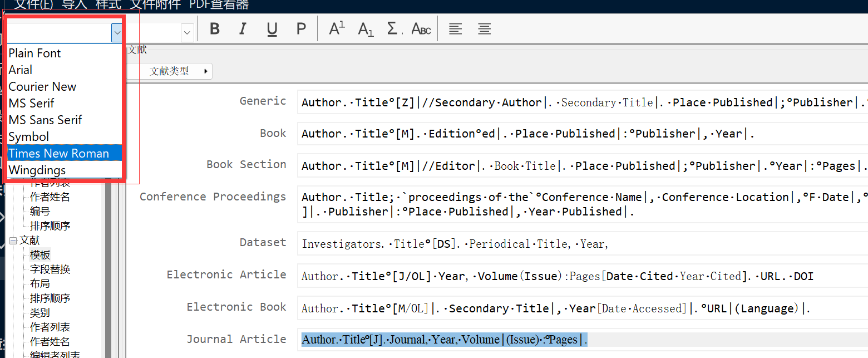Open the 导入 menu
868x358 pixels.
pos(75,5)
